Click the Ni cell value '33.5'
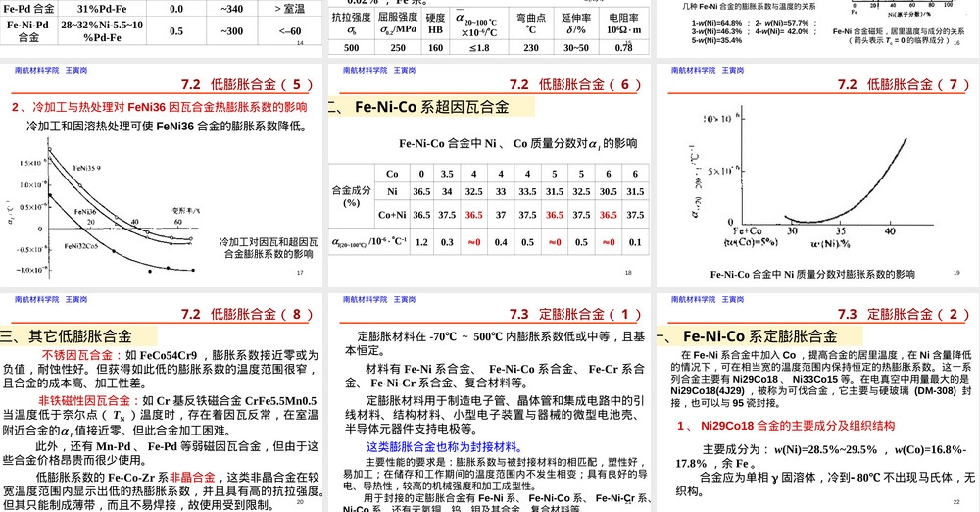 (x=527, y=191)
